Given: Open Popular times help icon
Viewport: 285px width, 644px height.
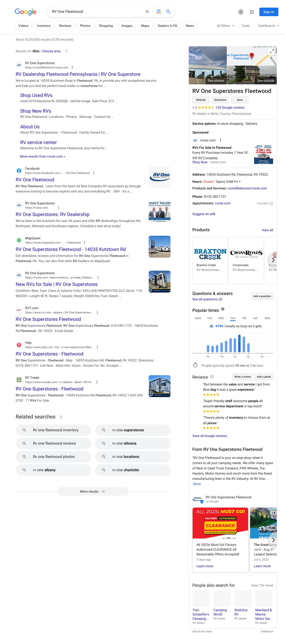Looking at the screenshot, I should [x=223, y=309].
